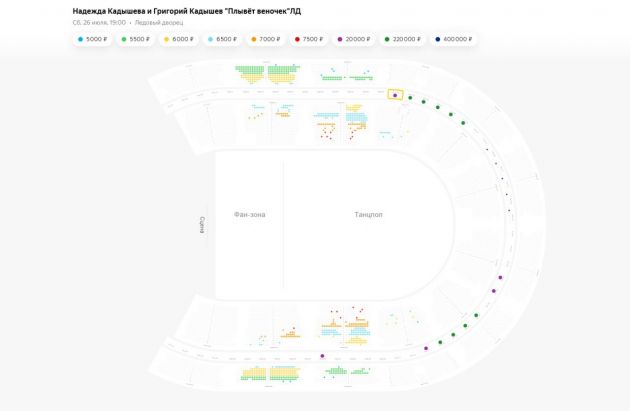Click the highlighted purple seat in yellow box
Image resolution: width=630 pixels, height=411 pixels.
point(395,94)
